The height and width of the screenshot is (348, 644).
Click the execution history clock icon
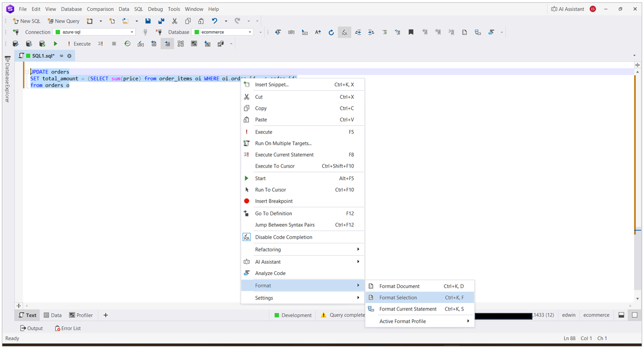[x=127, y=44]
